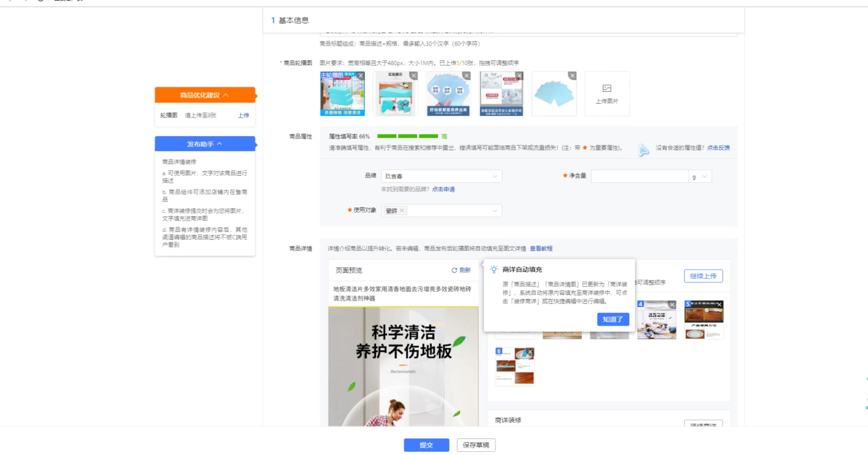Click the 净含量 input field
The width and height of the screenshot is (868, 455).
(x=640, y=177)
